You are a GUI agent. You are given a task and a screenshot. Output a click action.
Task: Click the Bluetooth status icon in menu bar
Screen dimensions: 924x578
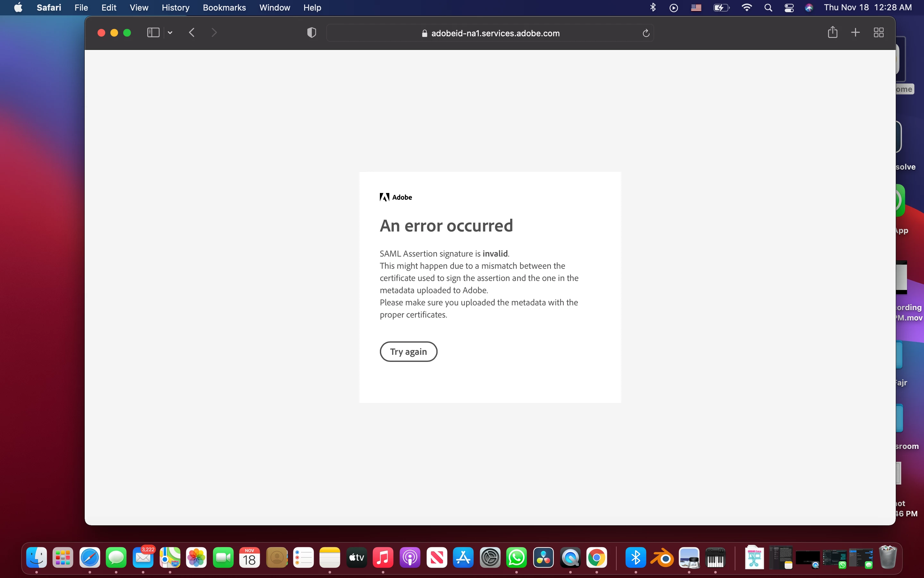[653, 8]
